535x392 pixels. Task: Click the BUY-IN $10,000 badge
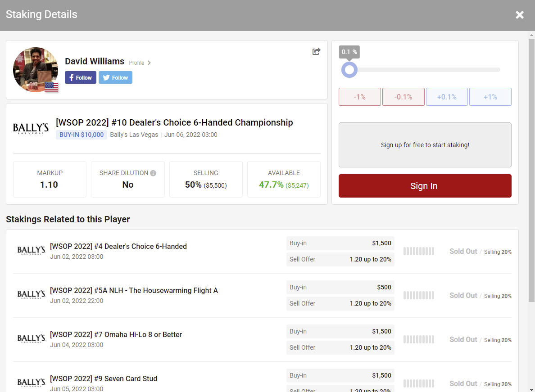click(82, 135)
